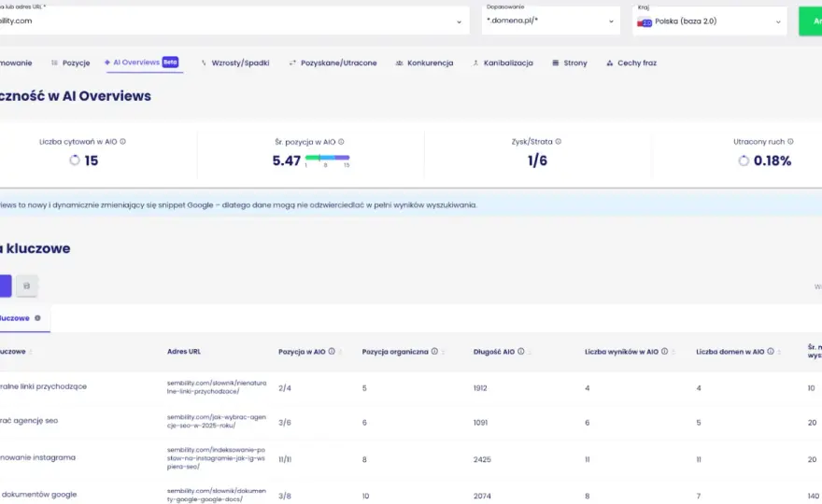Click the gray save icon button

click(x=27, y=286)
